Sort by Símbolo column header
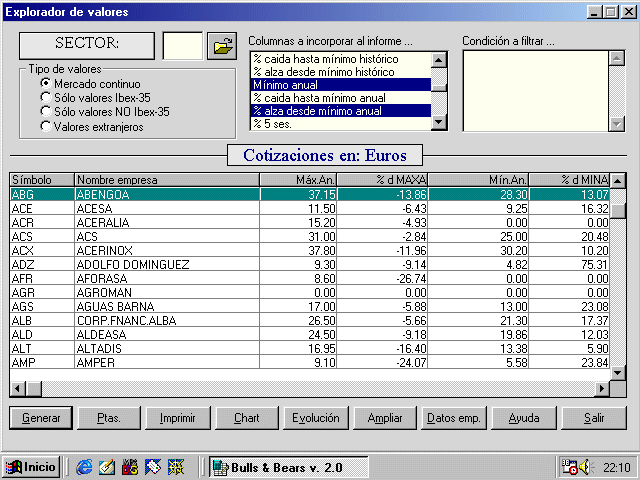The height and width of the screenshot is (480, 640). coord(42,180)
